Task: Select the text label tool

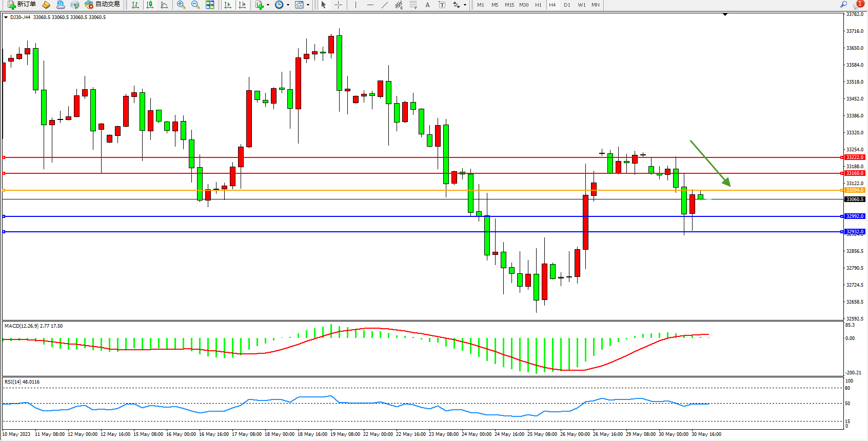Action: [442, 5]
